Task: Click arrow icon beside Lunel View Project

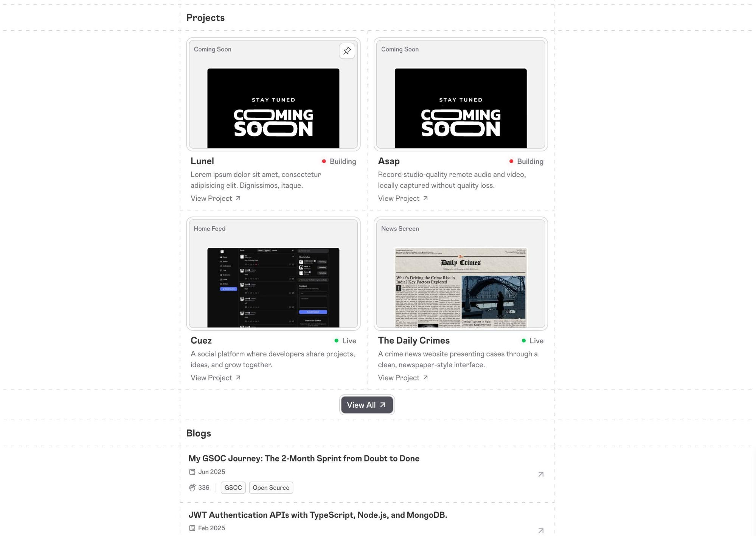Action: [x=238, y=198]
